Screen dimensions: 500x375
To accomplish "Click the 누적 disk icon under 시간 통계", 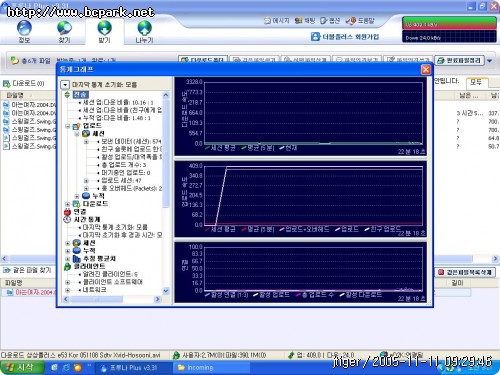I will tap(77, 251).
